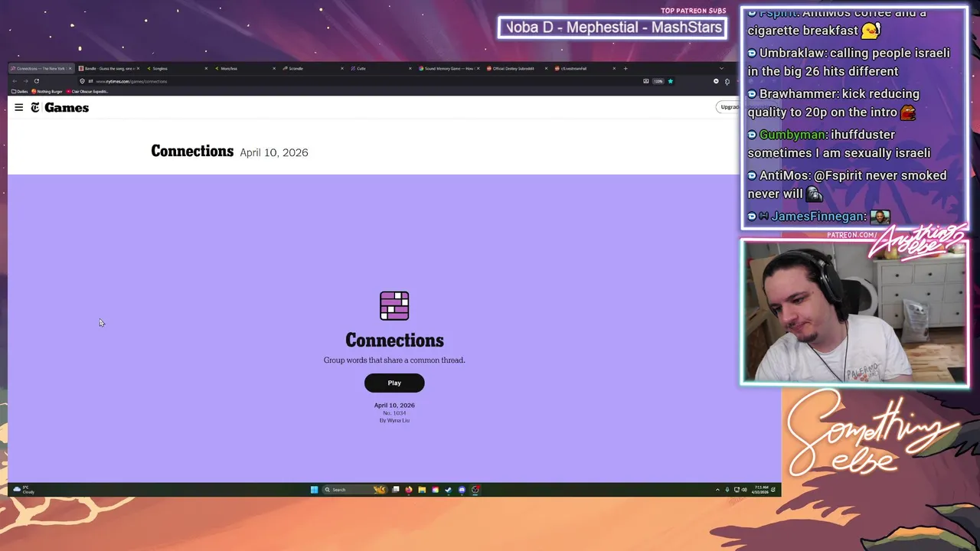This screenshot has width=980, height=551.
Task: Show hidden system tray icons
Action: click(x=717, y=490)
